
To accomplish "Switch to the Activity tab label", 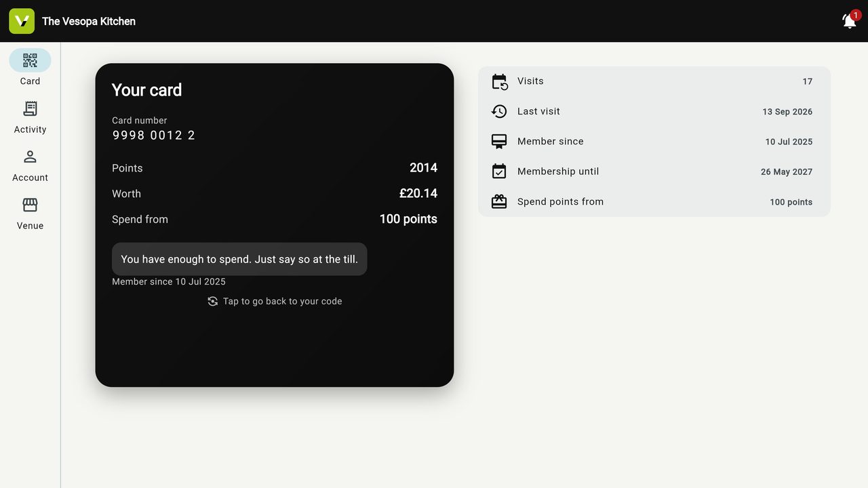I will (30, 129).
